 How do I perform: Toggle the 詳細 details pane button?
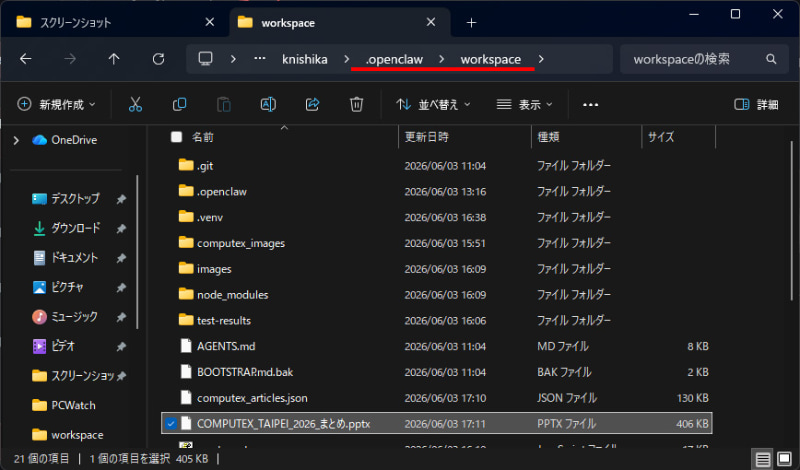coord(756,105)
